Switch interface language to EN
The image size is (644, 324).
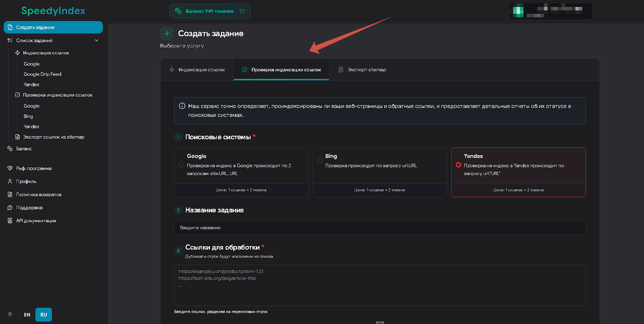click(27, 314)
